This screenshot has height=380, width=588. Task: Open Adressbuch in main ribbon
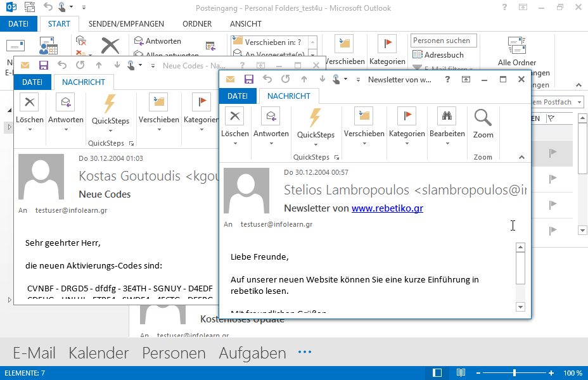438,54
